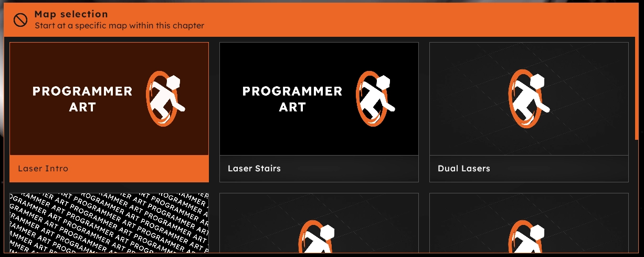Open the map with tiled PROGRAMMER ART pattern

[109, 223]
